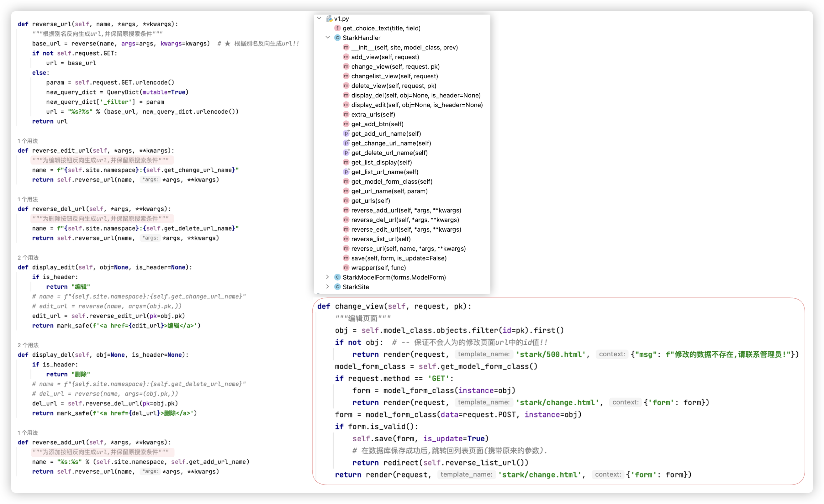824x504 pixels.
Task: Select change_view(self, request, pk) in structure
Action: tap(395, 66)
